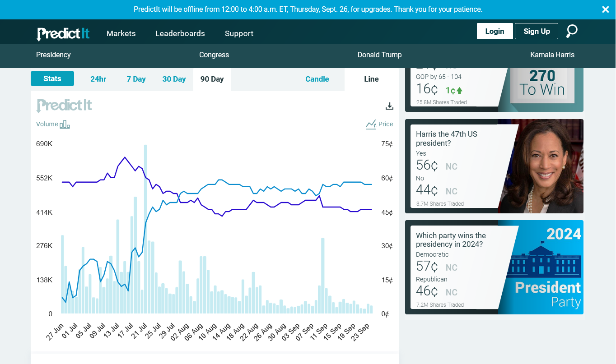Go to the Kamala Harris category
Image resolution: width=616 pixels, height=364 pixels.
click(x=552, y=55)
